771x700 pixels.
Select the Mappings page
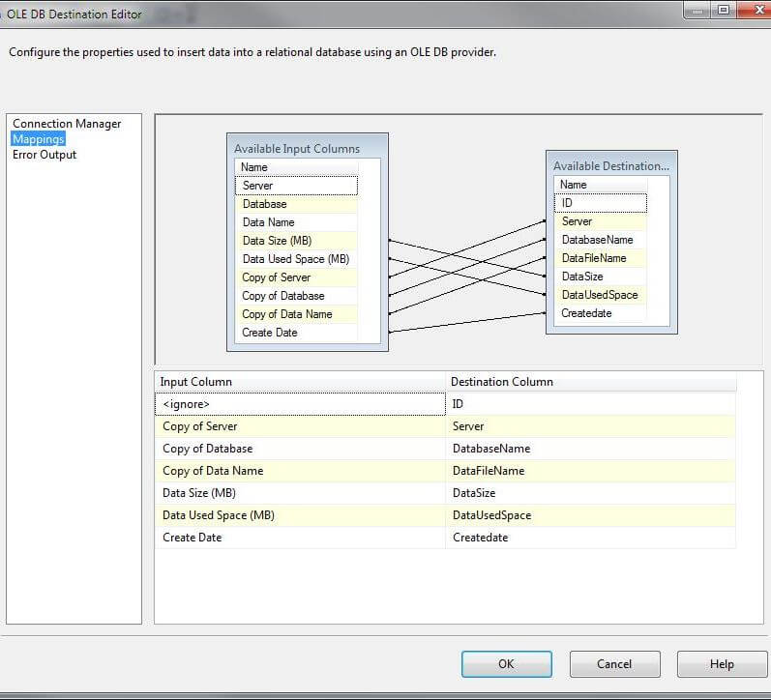pos(39,139)
